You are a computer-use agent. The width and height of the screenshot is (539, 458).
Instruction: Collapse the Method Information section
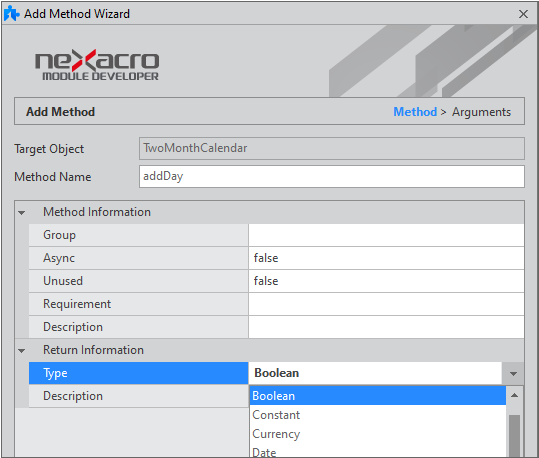click(22, 212)
